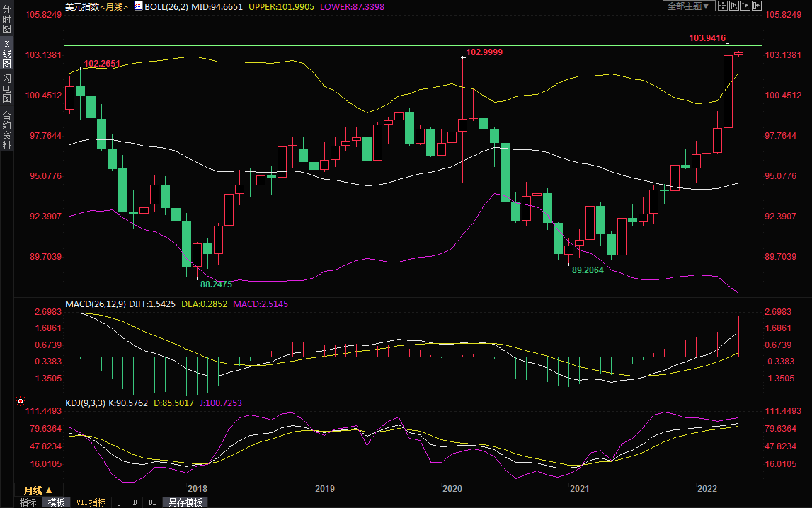Click the J indicator shortcut button
Image resolution: width=812 pixels, height=508 pixels.
[x=119, y=502]
